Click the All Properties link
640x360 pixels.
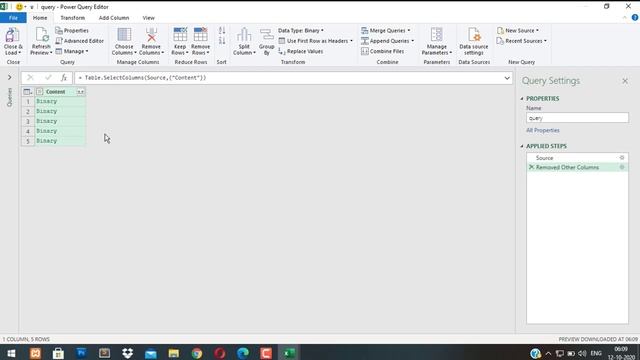point(542,131)
